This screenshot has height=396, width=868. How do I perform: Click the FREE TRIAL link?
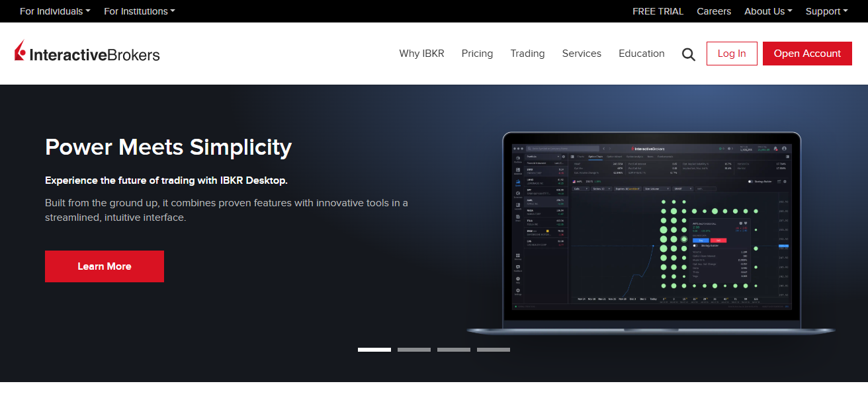click(658, 11)
